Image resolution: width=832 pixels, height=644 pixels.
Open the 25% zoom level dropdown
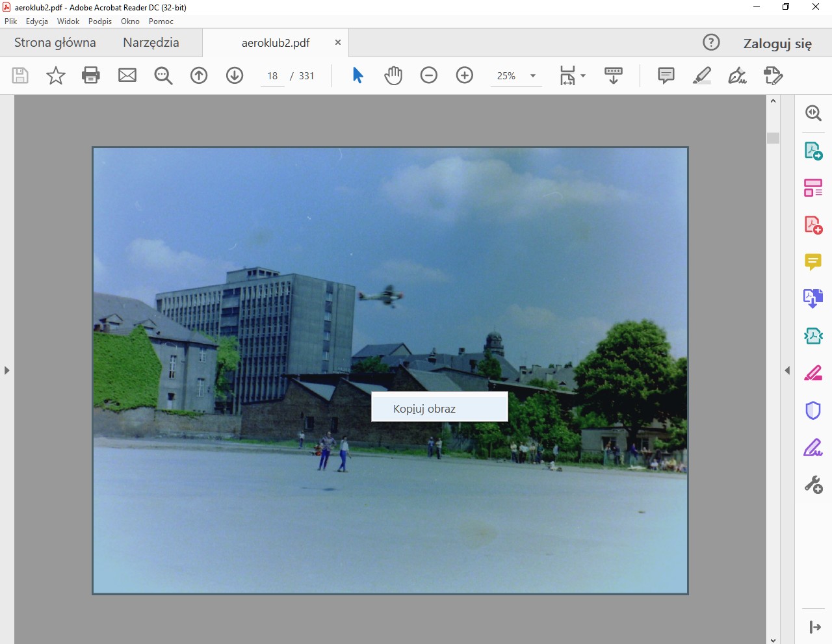533,76
